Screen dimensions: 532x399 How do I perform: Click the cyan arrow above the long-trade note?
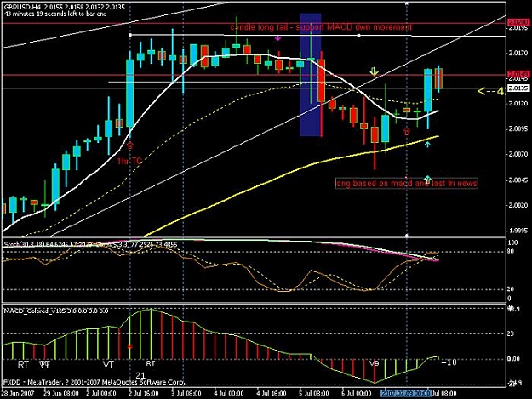pyautogui.click(x=427, y=179)
